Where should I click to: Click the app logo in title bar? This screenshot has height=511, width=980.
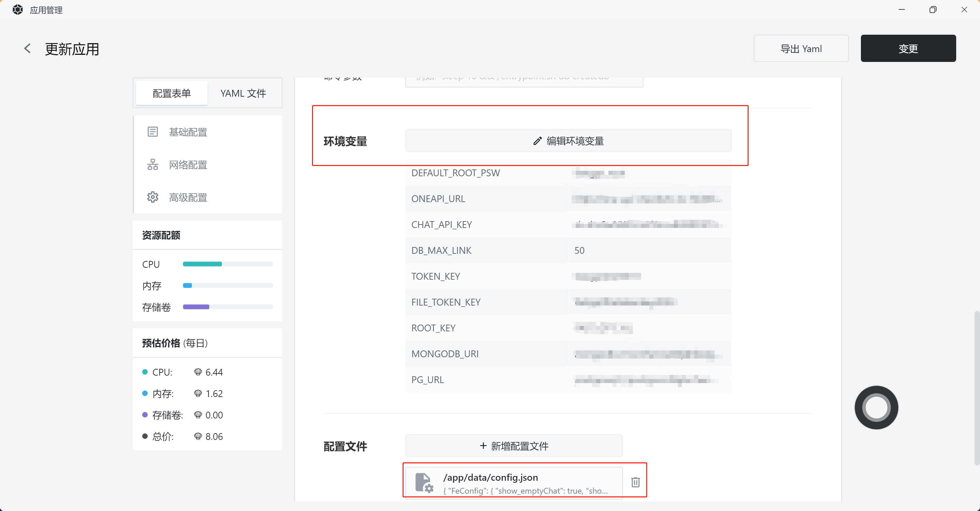point(17,10)
